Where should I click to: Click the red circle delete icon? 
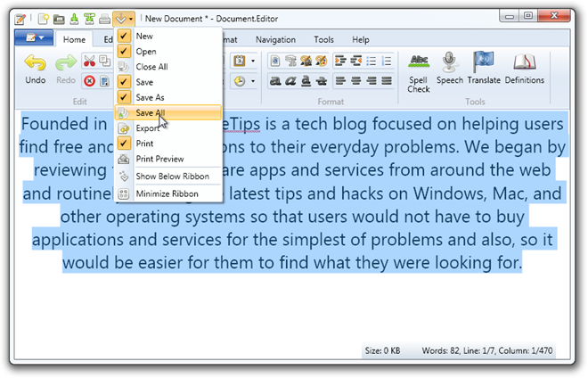coord(89,81)
